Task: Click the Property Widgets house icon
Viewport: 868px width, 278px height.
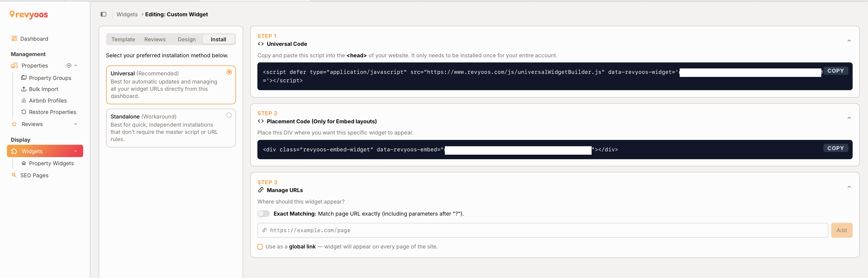Action: pos(24,163)
